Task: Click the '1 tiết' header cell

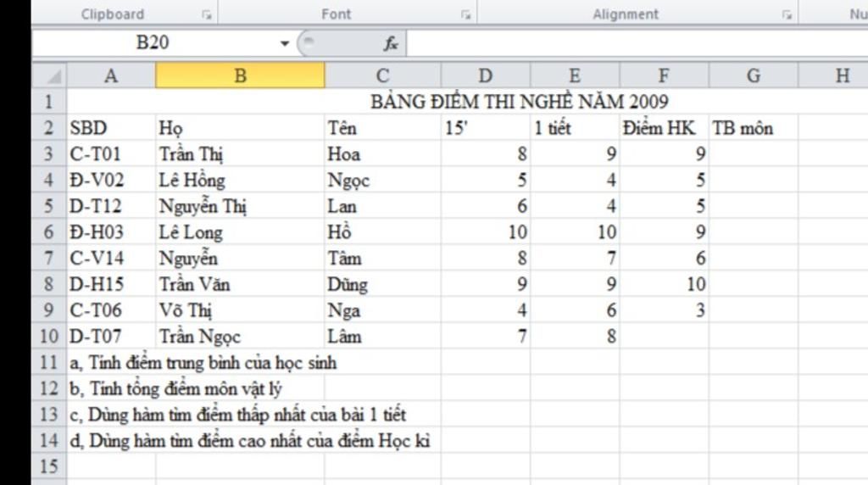Action: (x=575, y=128)
